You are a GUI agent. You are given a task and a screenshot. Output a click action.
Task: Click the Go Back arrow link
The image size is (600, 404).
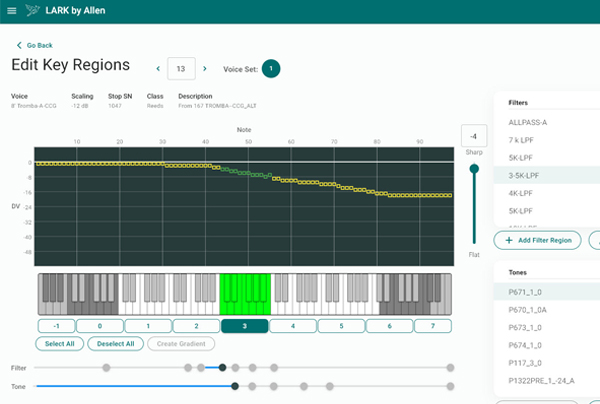click(34, 45)
